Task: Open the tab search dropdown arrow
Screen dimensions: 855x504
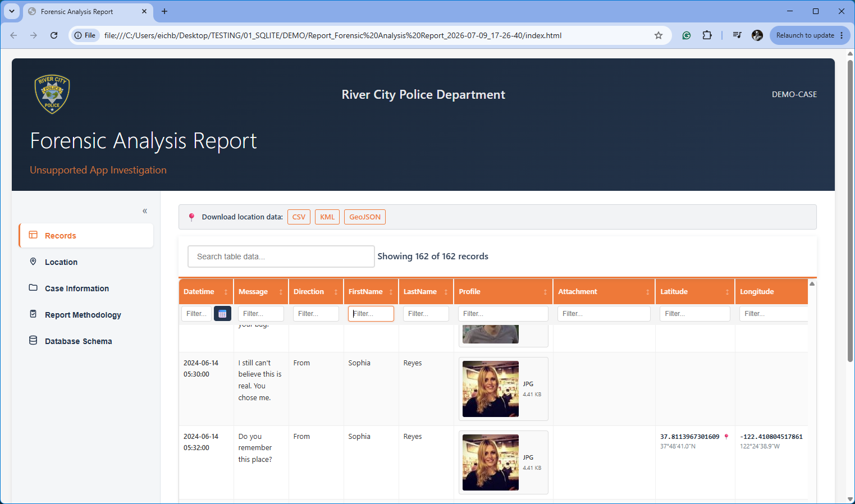Action: (x=12, y=11)
